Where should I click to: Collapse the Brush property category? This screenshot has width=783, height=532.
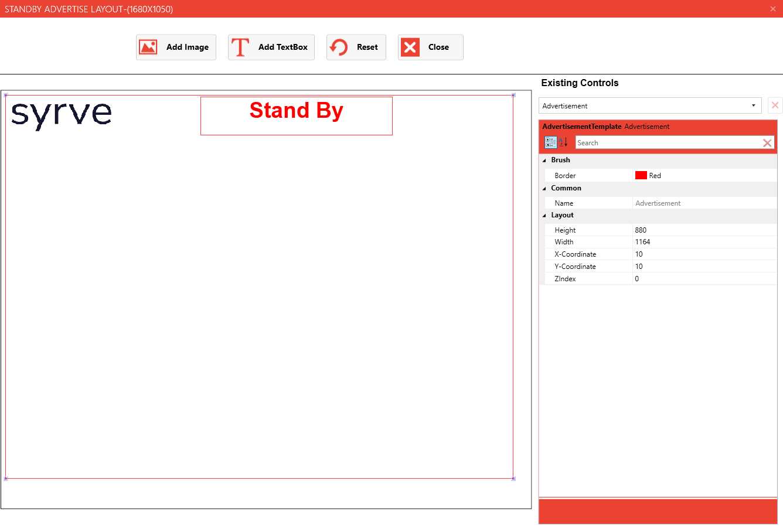coord(544,161)
